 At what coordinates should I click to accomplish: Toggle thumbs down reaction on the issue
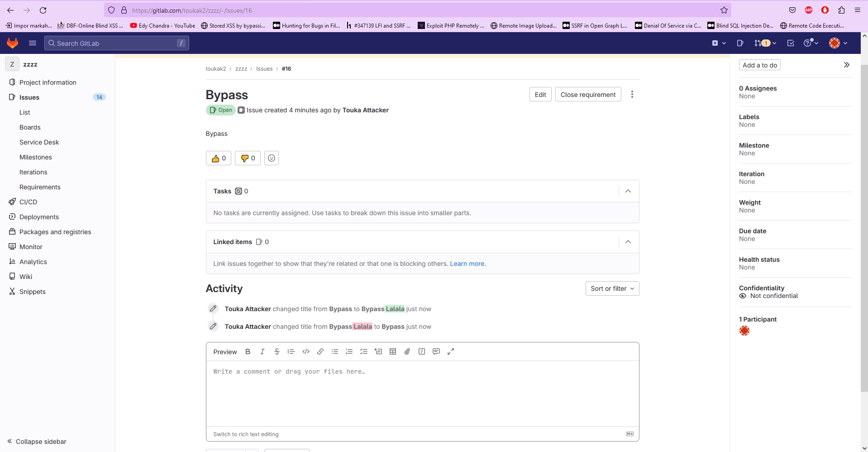point(248,158)
